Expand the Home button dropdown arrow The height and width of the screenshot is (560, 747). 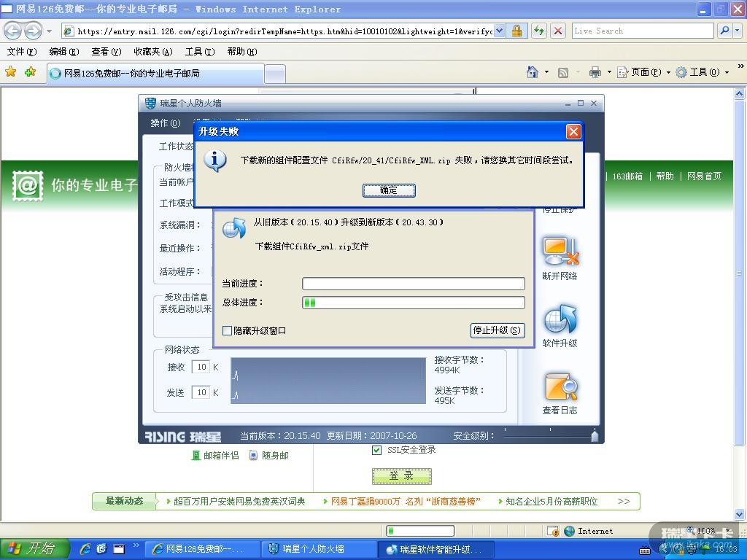click(x=546, y=72)
